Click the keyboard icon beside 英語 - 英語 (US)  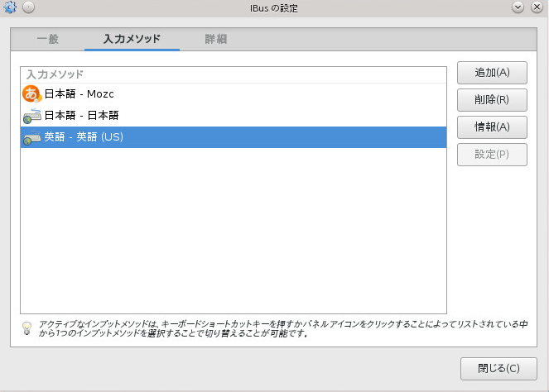(x=31, y=137)
